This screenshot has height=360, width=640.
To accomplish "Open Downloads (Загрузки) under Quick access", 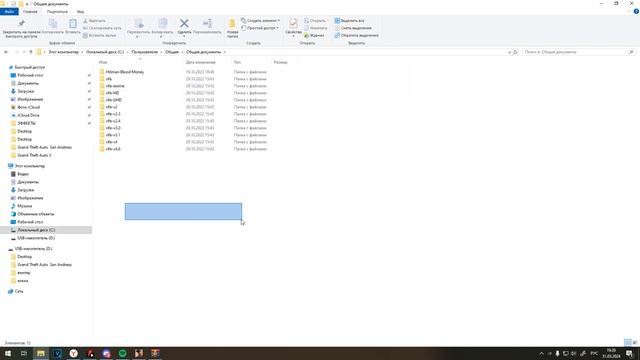I will (x=26, y=91).
